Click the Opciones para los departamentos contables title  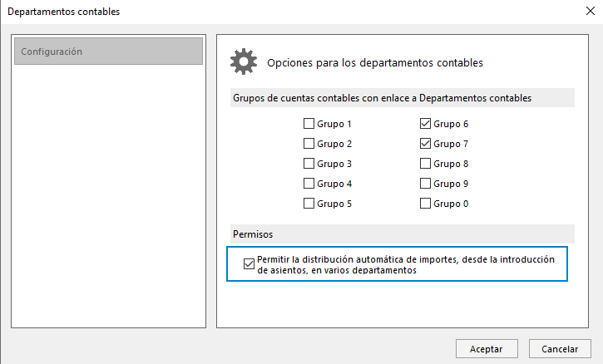[375, 62]
